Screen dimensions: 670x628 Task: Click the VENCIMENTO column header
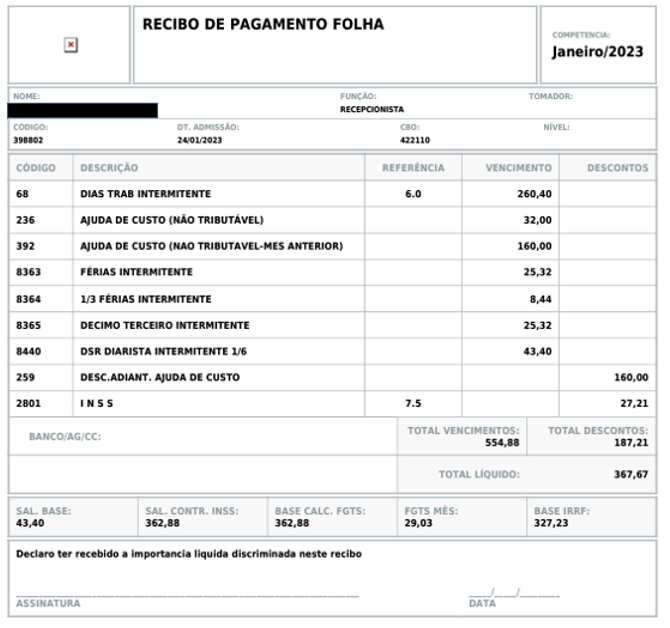[x=518, y=168]
